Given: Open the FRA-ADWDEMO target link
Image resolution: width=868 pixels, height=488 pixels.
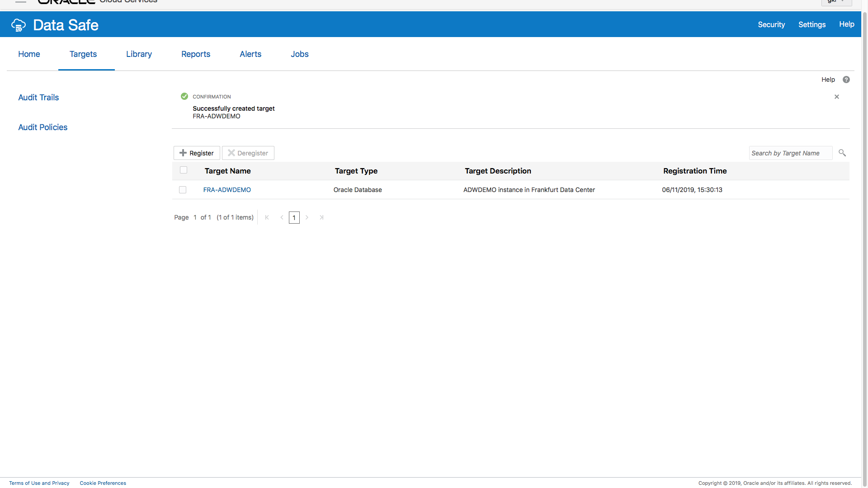Looking at the screenshot, I should click(227, 190).
